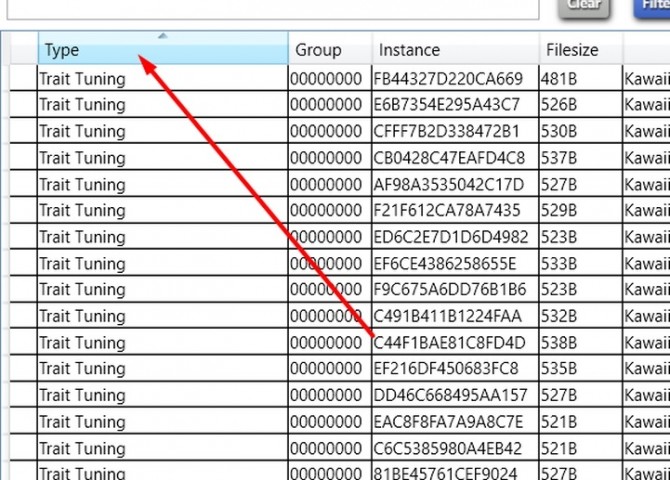This screenshot has width=670, height=480.
Task: Sort by the Type column header
Action: 100,50
